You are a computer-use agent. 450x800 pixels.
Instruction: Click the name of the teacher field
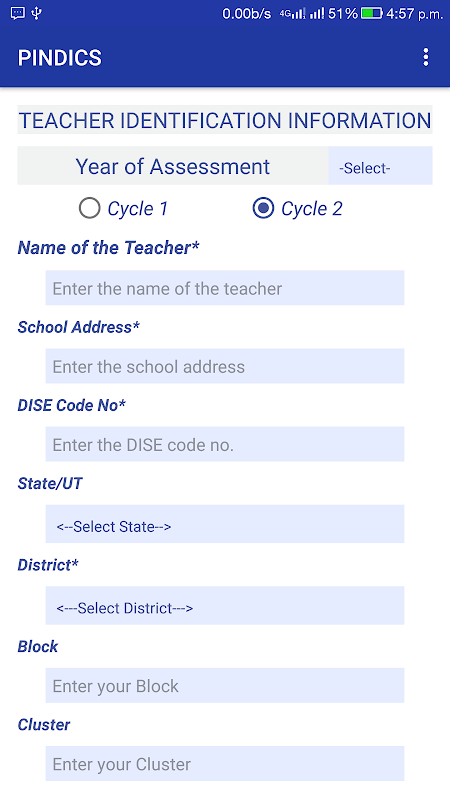pos(225,288)
